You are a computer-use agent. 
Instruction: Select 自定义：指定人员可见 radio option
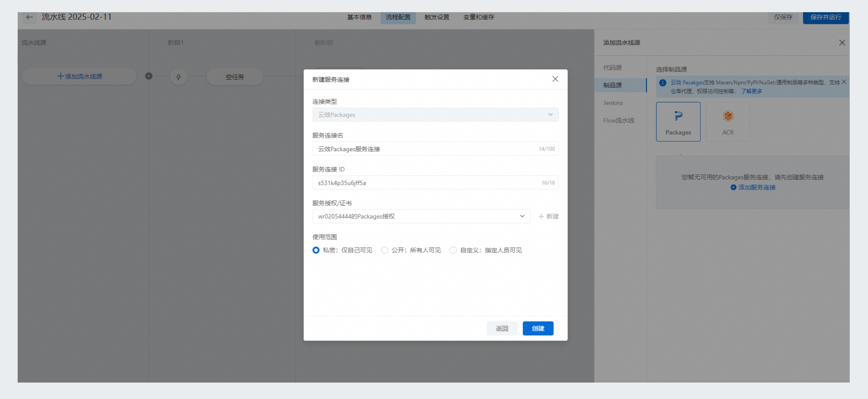coord(486,250)
